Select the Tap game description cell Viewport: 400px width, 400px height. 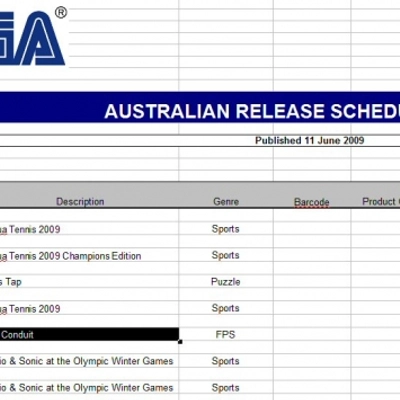click(x=89, y=282)
